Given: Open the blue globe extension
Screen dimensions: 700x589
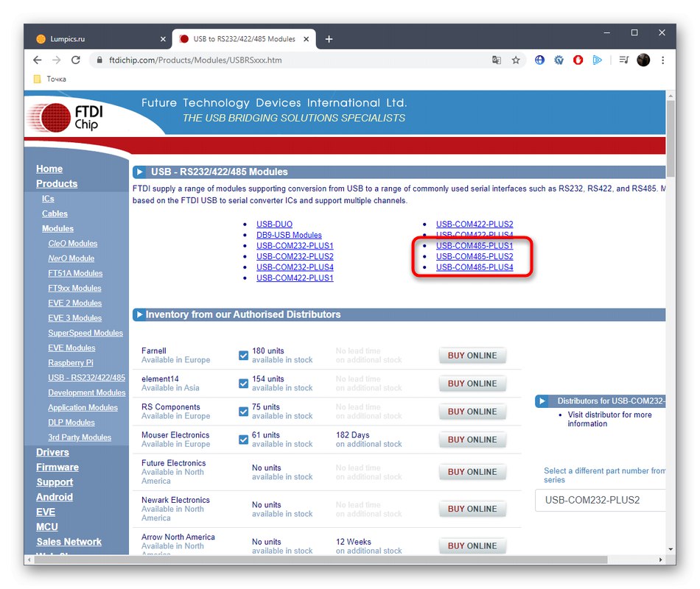Looking at the screenshot, I should click(x=539, y=60).
